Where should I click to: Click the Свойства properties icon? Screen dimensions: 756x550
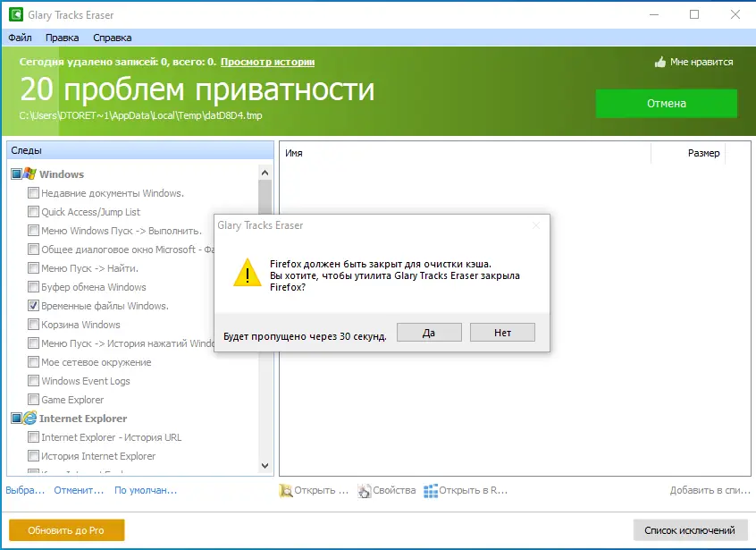tap(365, 491)
